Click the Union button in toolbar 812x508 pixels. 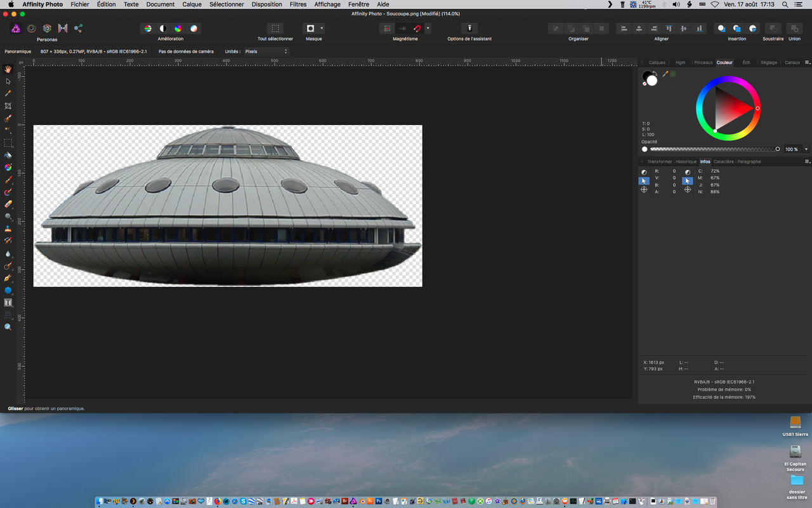coord(794,29)
